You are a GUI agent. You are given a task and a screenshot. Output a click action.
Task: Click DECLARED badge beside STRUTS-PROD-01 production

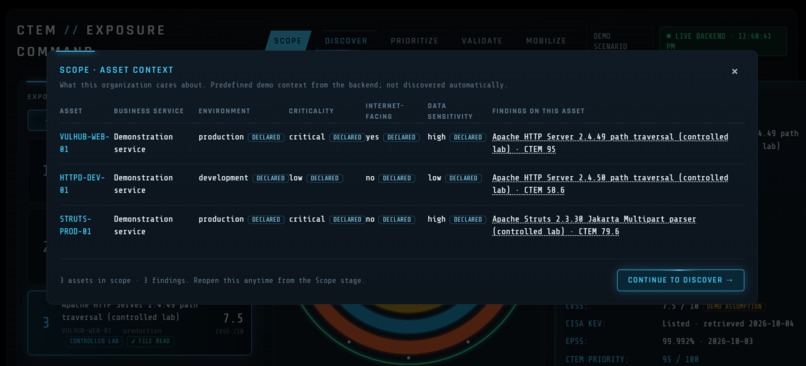pyautogui.click(x=266, y=219)
